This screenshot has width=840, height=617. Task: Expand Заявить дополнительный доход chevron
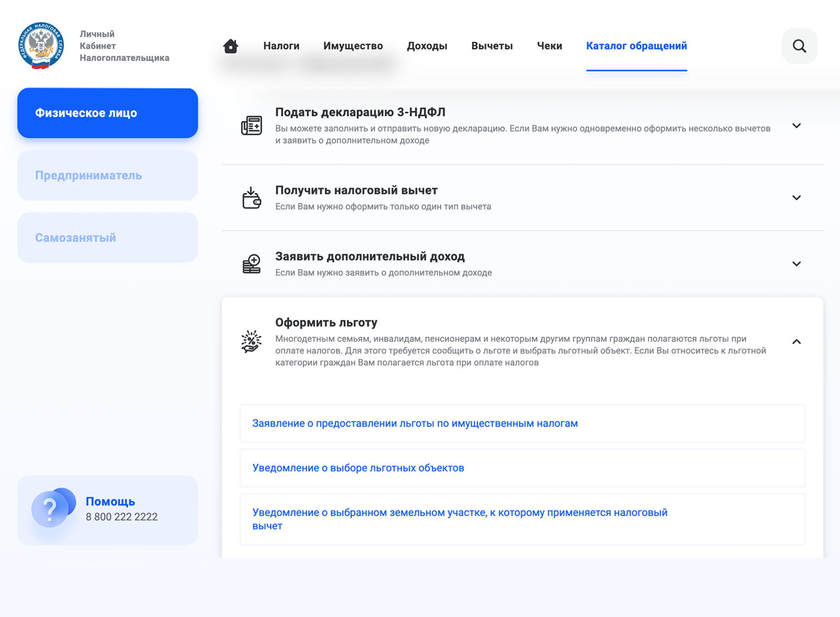(x=796, y=264)
